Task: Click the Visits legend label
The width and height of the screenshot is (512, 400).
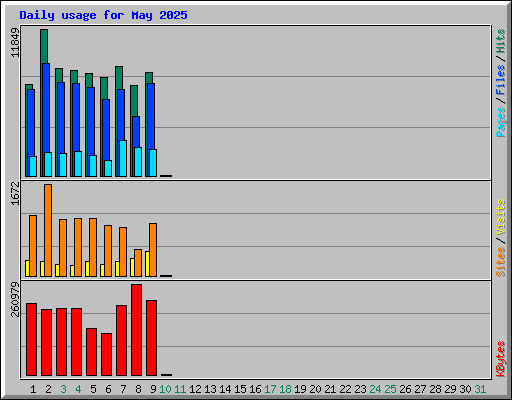Action: 500,217
